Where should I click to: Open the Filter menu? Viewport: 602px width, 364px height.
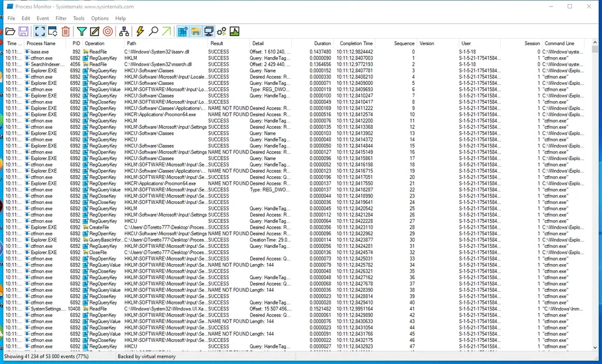61,18
